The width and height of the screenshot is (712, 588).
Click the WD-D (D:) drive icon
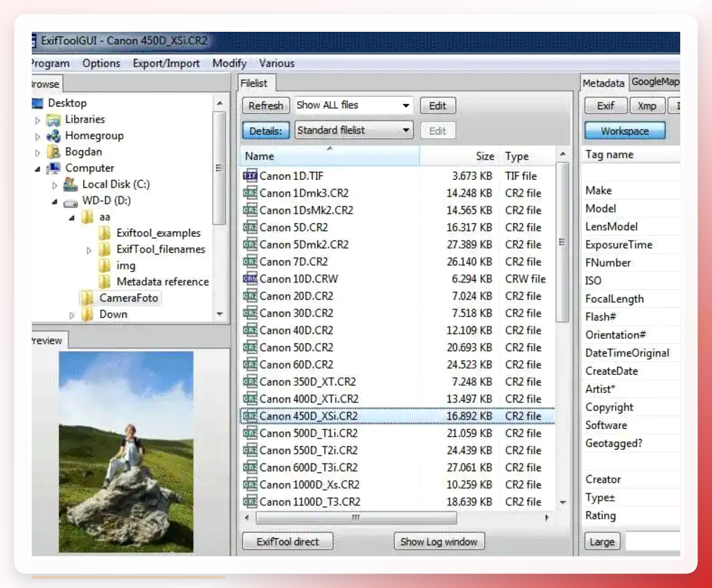click(70, 203)
